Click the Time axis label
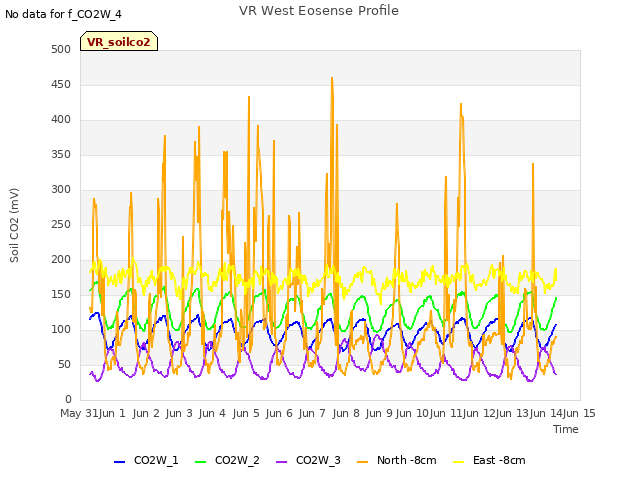Image resolution: width=640 pixels, height=480 pixels. 566,429
